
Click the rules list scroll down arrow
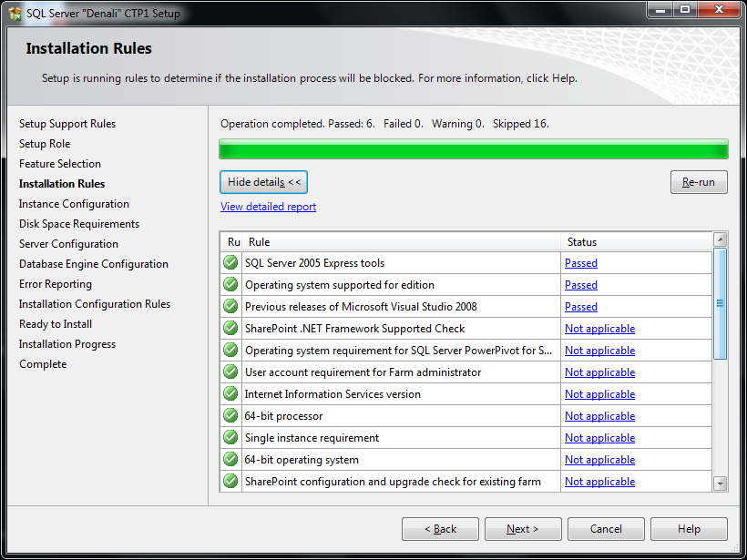click(x=721, y=484)
